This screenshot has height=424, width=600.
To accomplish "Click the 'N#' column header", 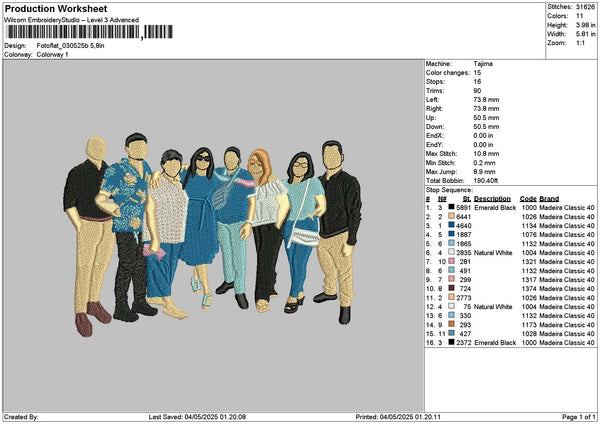I will click(x=442, y=199).
